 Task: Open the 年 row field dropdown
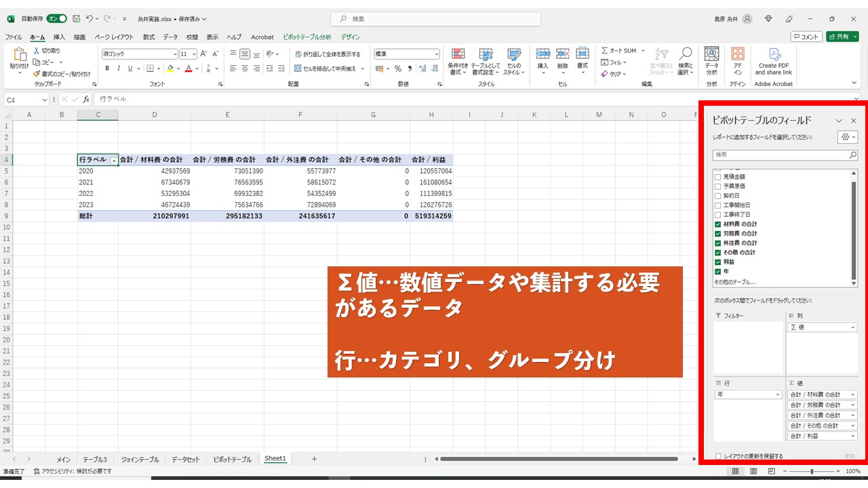[778, 394]
